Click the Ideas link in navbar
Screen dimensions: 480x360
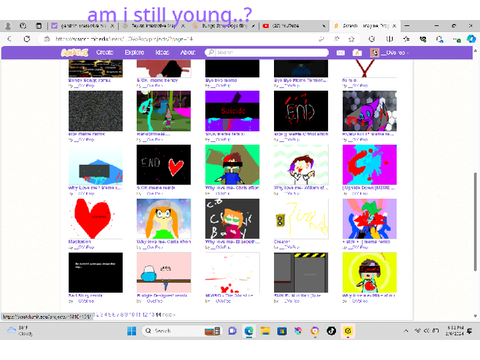162,53
